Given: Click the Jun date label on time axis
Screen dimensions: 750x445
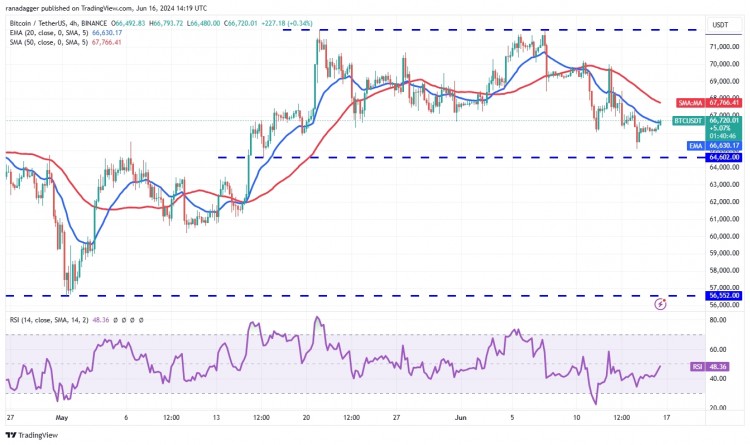Looking at the screenshot, I should coord(460,418).
